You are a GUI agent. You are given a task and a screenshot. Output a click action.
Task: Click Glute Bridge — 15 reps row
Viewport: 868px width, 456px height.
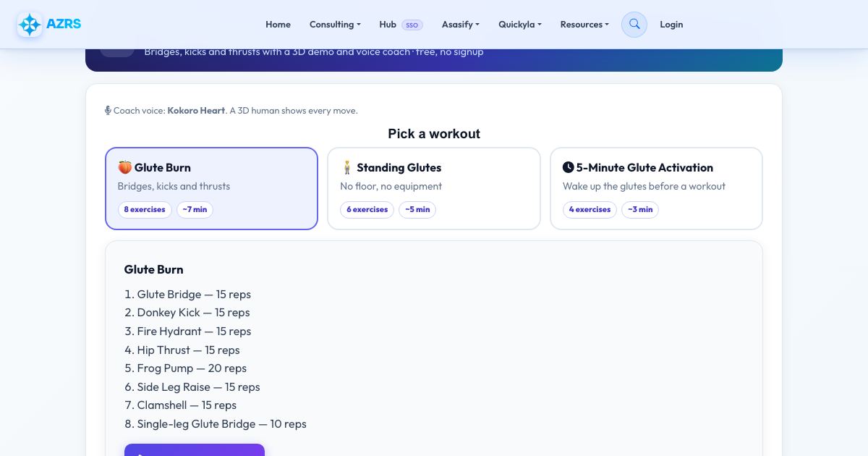tap(194, 295)
